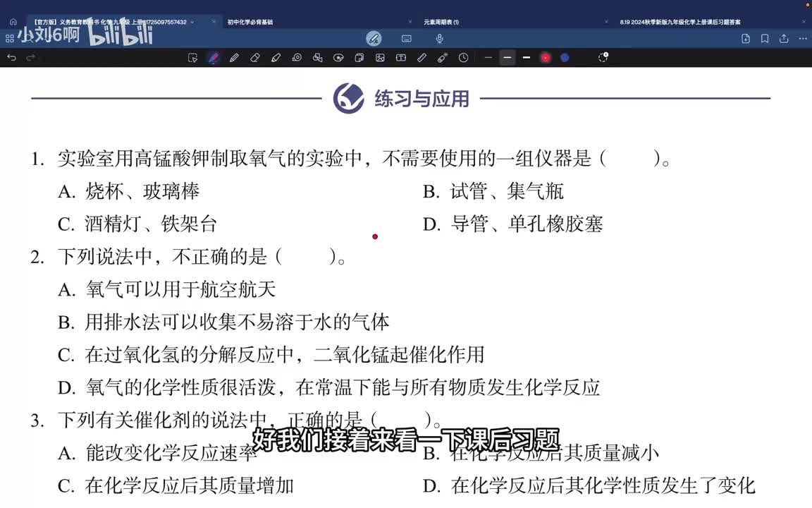812x508 pixels.
Task: Select the highlighter tool
Action: tap(276, 58)
